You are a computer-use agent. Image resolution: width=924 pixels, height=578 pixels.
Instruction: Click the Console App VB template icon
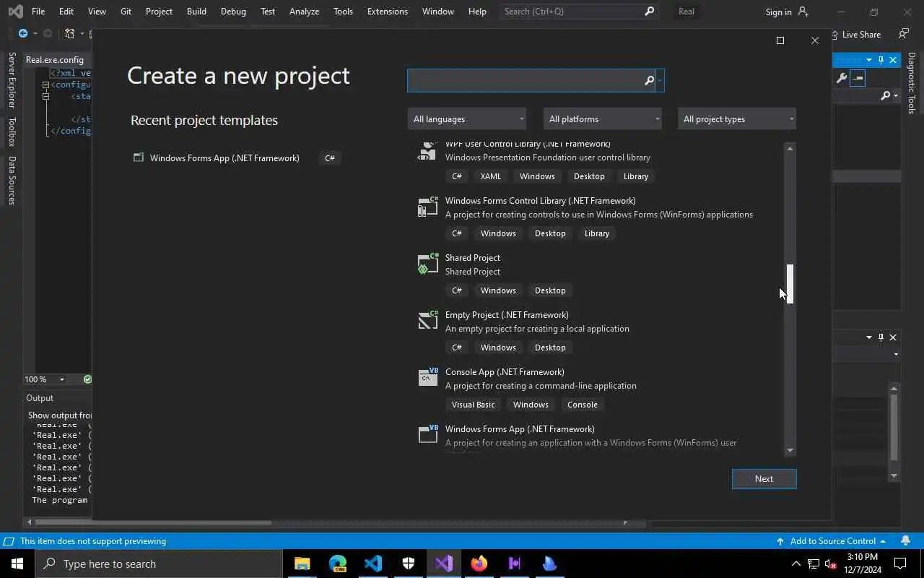point(428,378)
